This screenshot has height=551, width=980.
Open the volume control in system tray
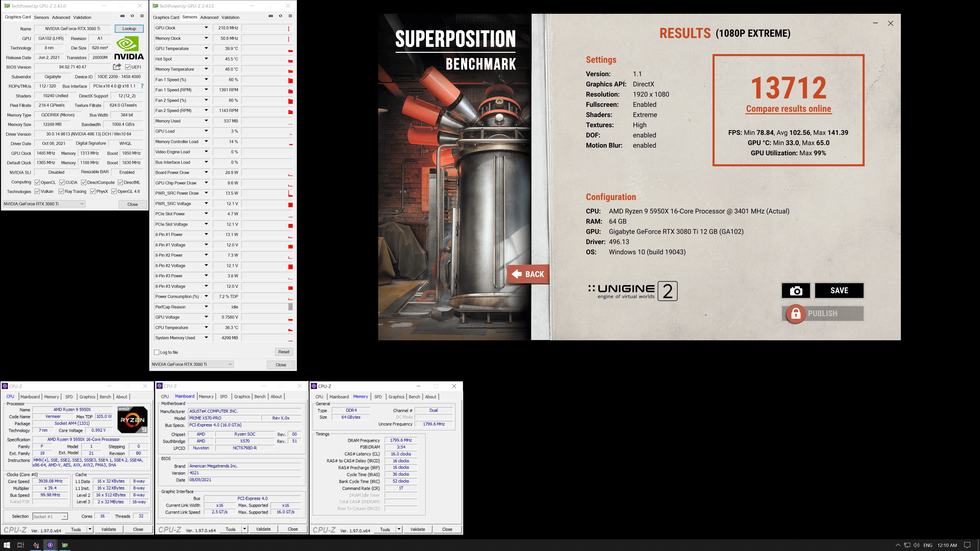[x=916, y=545]
